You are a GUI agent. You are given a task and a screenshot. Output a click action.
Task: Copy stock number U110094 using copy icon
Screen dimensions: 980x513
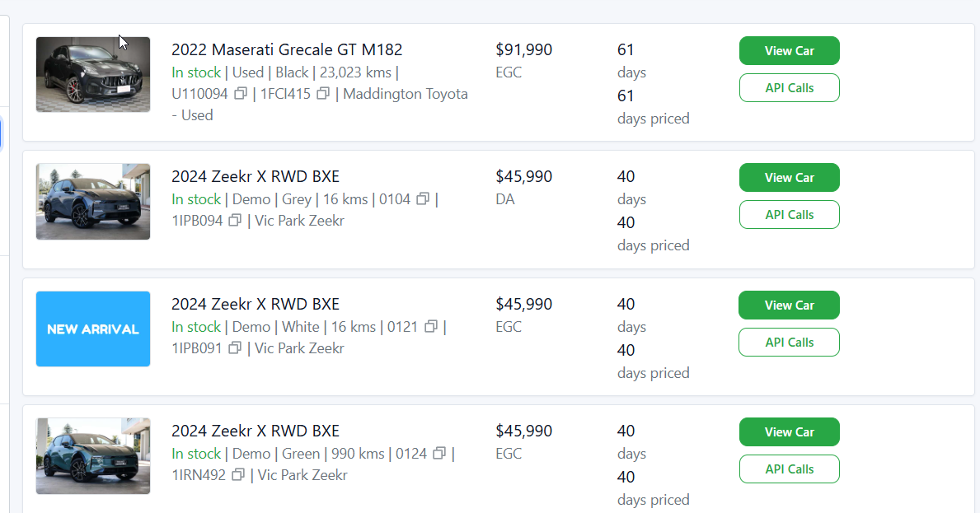(x=241, y=94)
